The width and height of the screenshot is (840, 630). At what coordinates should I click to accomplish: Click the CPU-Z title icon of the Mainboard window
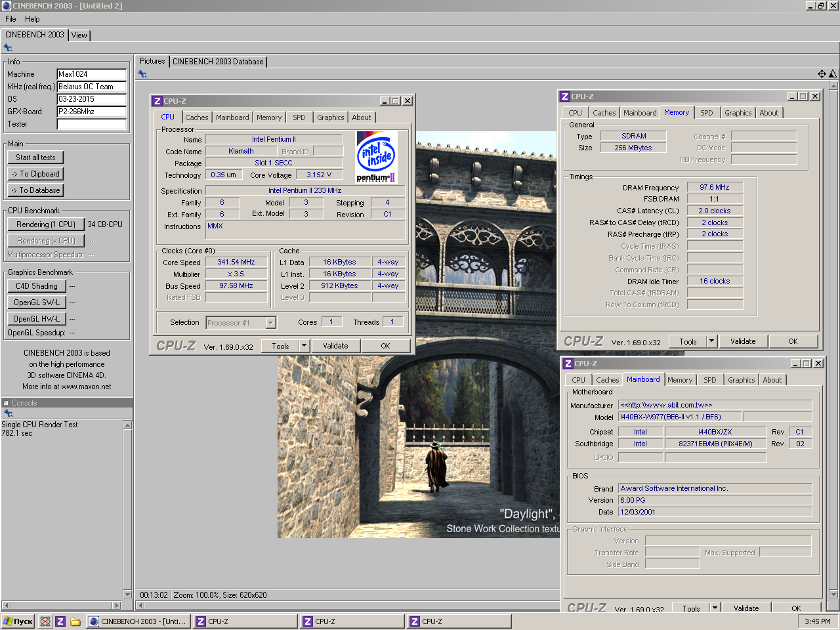tap(568, 364)
